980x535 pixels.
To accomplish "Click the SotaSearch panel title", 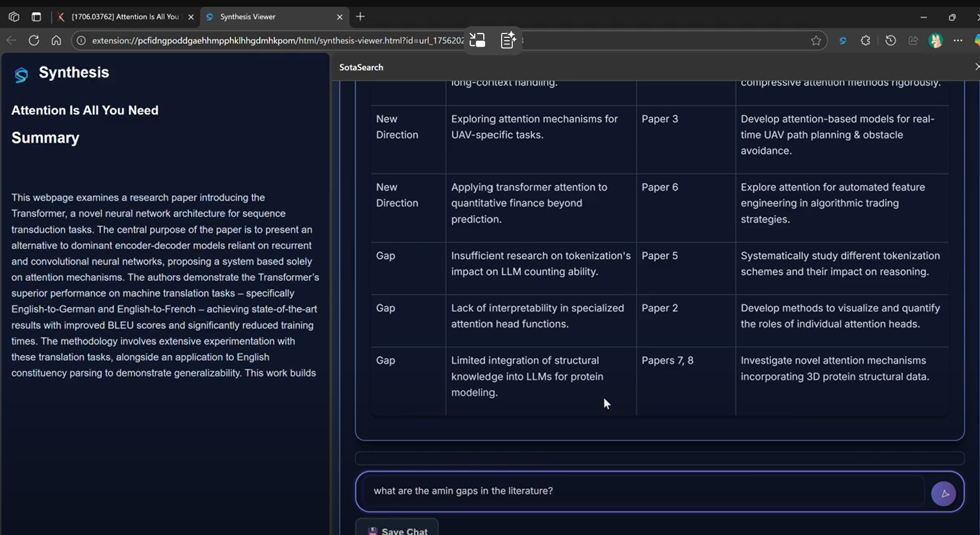I will tap(361, 67).
